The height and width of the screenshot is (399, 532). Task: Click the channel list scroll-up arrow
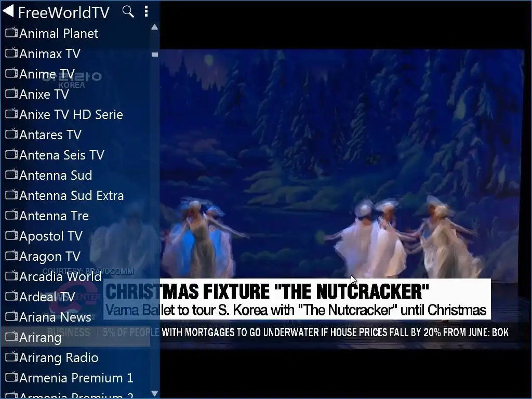pyautogui.click(x=155, y=27)
